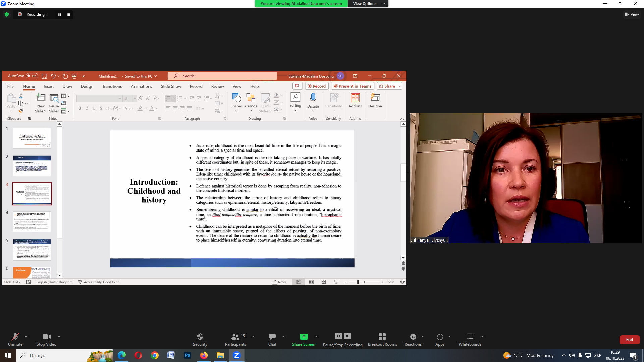The width and height of the screenshot is (644, 362).
Task: Open Zoom Apps panel
Action: pos(440,339)
